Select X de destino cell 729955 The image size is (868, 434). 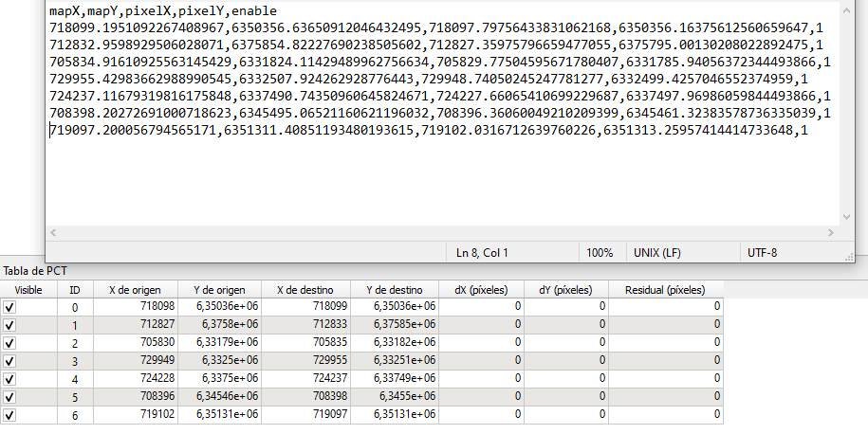(x=305, y=361)
